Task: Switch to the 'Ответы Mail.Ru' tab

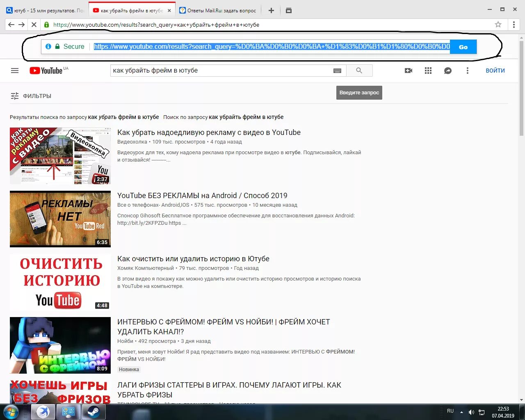Action: point(218,11)
